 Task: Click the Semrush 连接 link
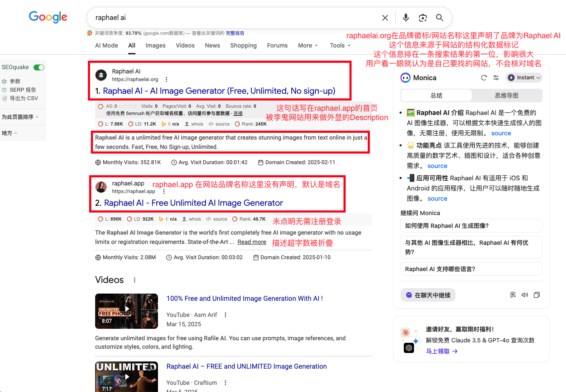point(238,113)
